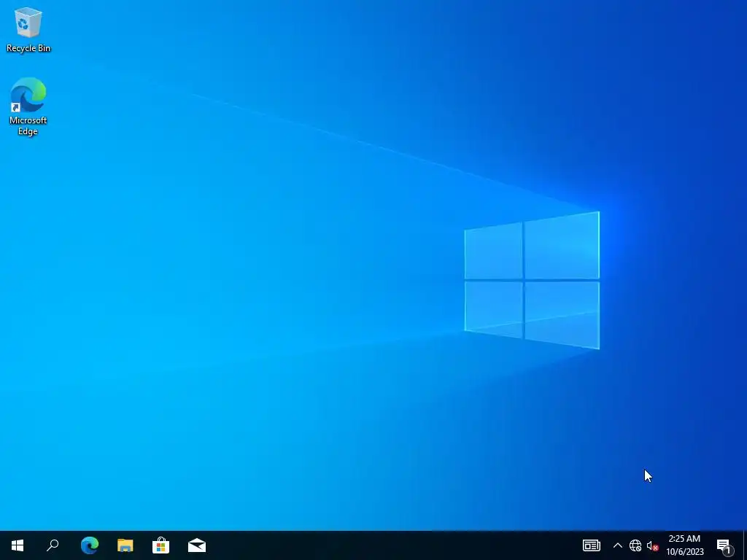This screenshot has height=560, width=747.
Task: Select the Microsoft Edge desktop shortcut
Action: pos(28,106)
